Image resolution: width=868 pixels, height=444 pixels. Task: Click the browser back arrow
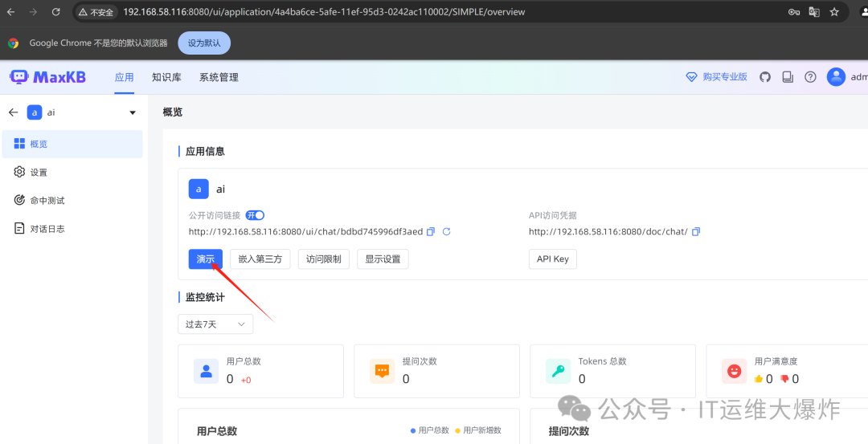10,11
